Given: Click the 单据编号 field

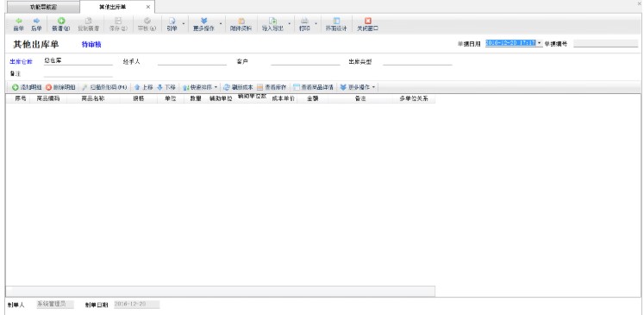Looking at the screenshot, I should coord(605,43).
